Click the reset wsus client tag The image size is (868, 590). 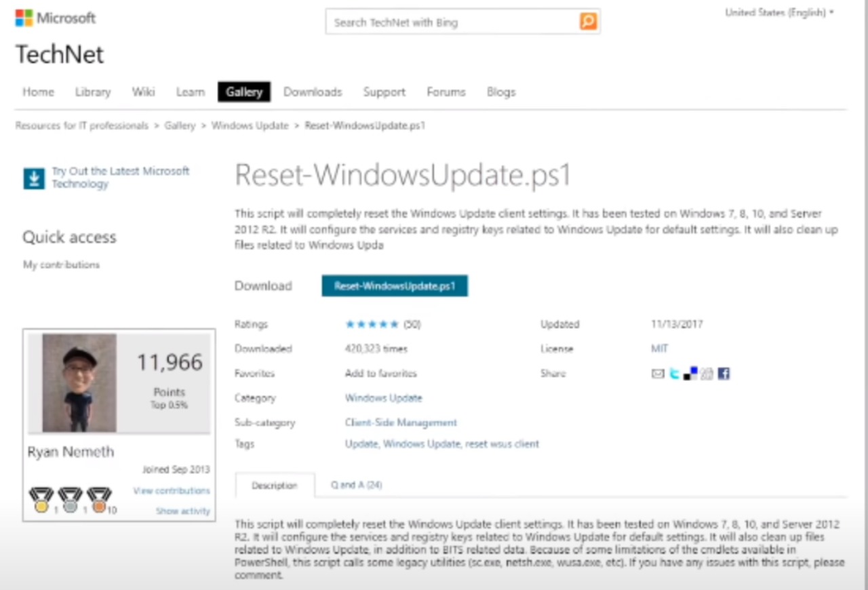point(502,444)
